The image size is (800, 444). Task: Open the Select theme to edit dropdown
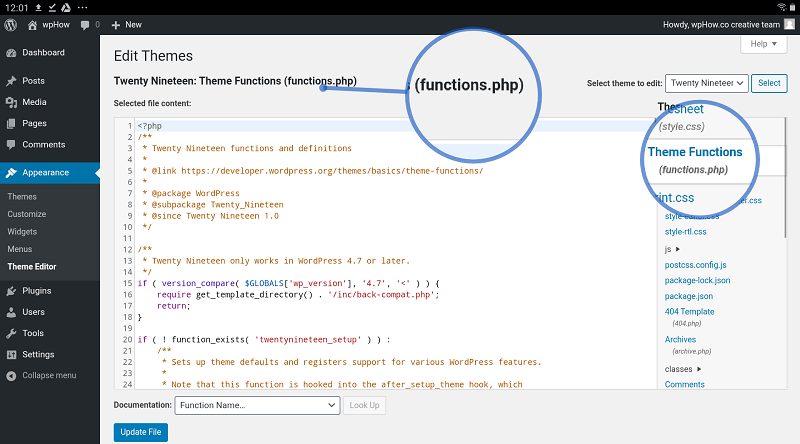pyautogui.click(x=706, y=83)
